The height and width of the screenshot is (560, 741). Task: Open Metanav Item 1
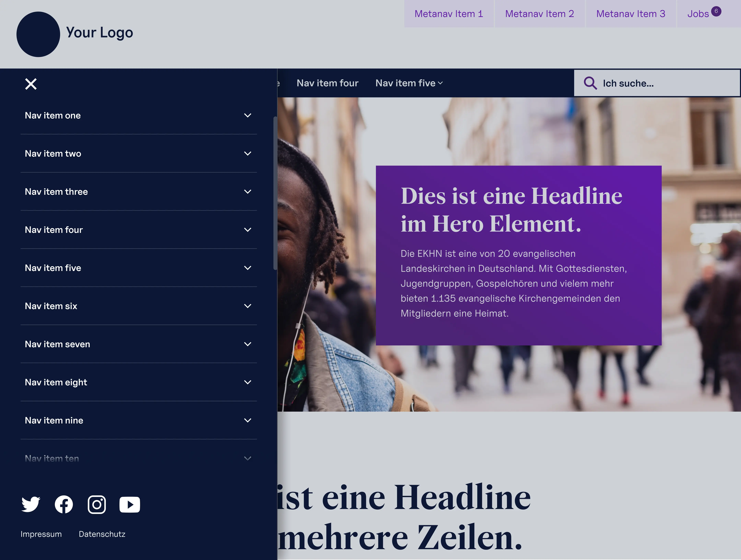pyautogui.click(x=449, y=14)
